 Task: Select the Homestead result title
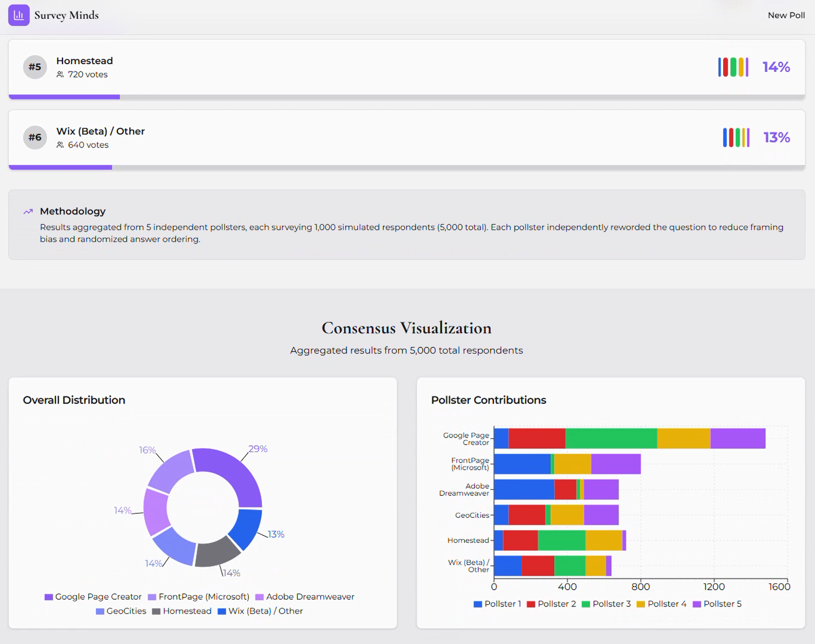pos(84,60)
